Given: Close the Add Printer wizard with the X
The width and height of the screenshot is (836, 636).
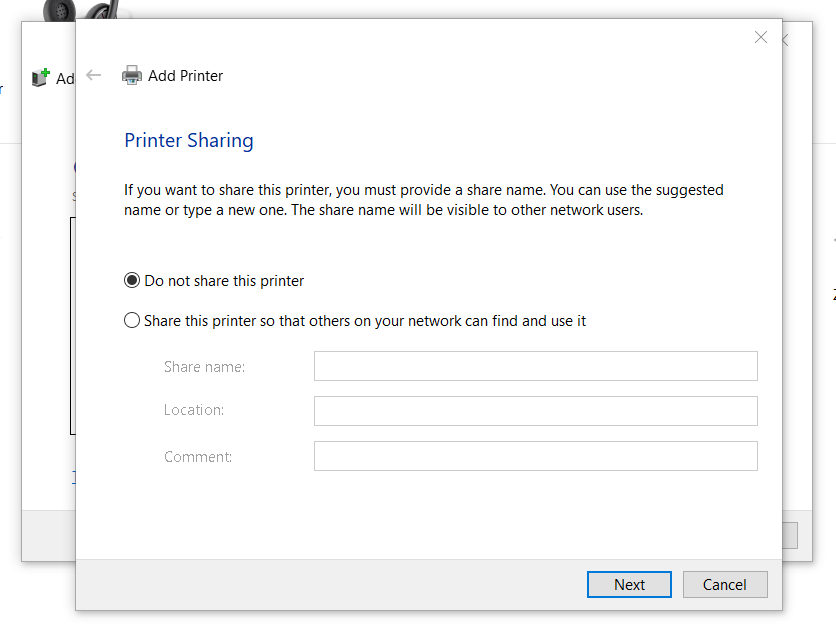Looking at the screenshot, I should 761,37.
